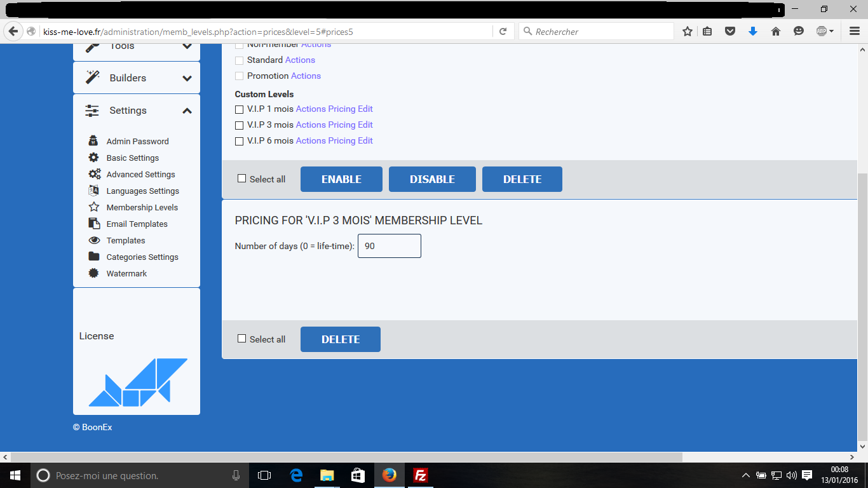Open the Firefox hamburger menu
The image size is (868, 488).
point(855,31)
